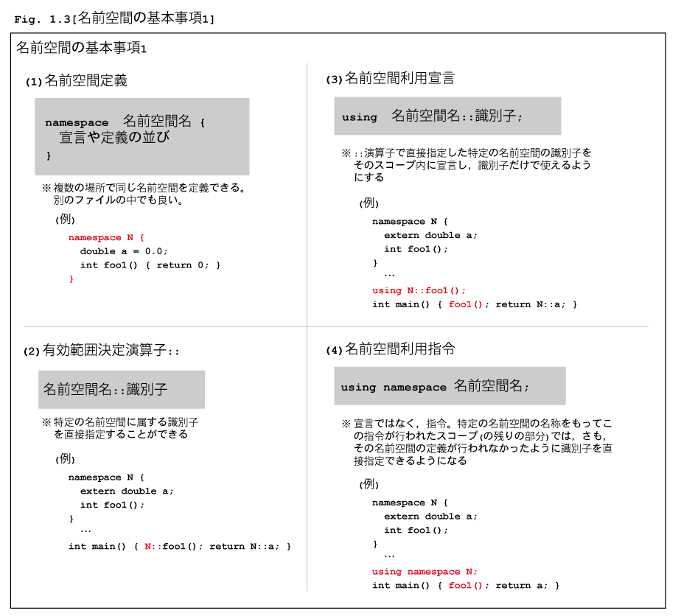Click note beginning '宣言ではなく，指令。'
This screenshot has width=681, height=616.
coord(483,423)
